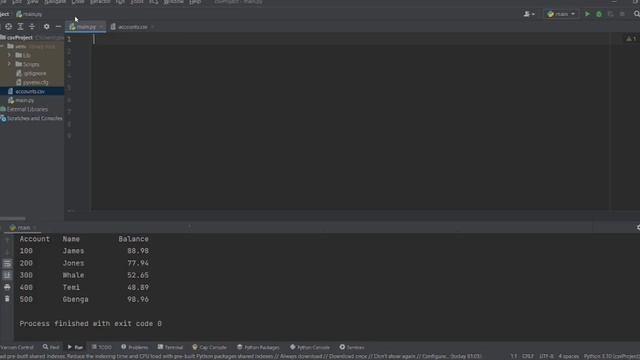Click the UTF-8 encoding status entry
This screenshot has height=360, width=640.
click(x=547, y=356)
